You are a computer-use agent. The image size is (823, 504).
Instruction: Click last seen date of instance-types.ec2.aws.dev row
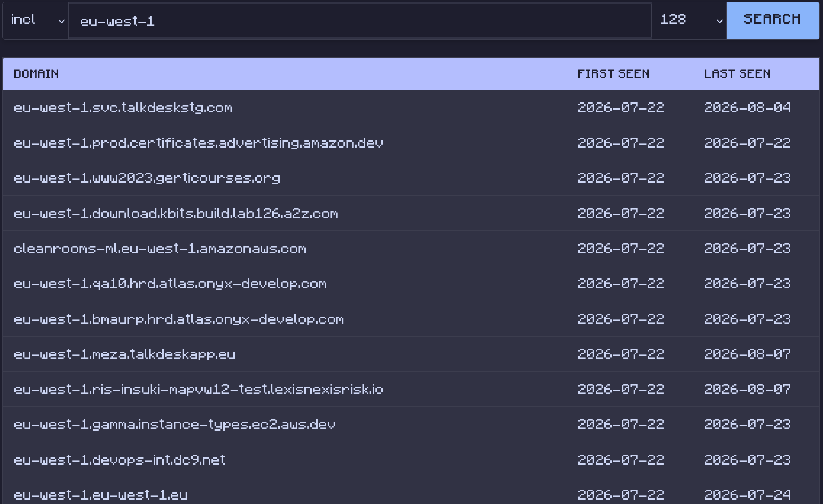coord(747,424)
